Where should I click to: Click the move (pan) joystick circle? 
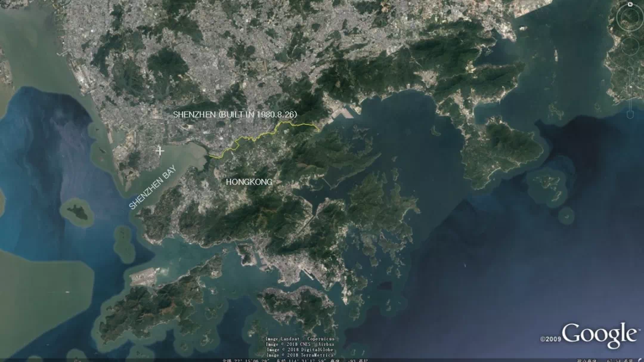pyautogui.click(x=630, y=47)
